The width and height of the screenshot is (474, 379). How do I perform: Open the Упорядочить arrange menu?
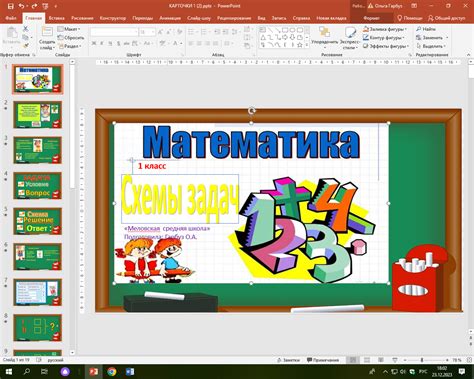click(x=325, y=36)
